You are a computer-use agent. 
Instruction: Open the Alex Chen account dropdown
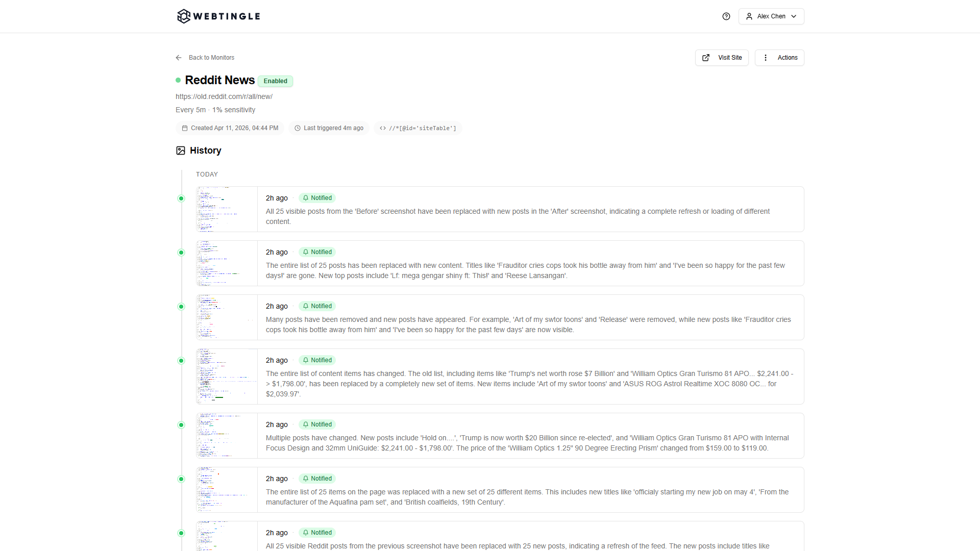[x=771, y=16]
